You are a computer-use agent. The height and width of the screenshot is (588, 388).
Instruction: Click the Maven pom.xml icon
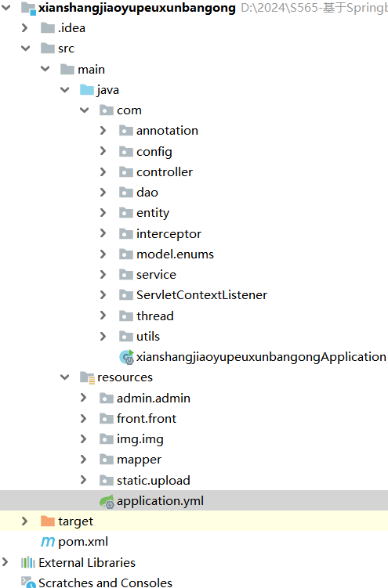(48, 542)
